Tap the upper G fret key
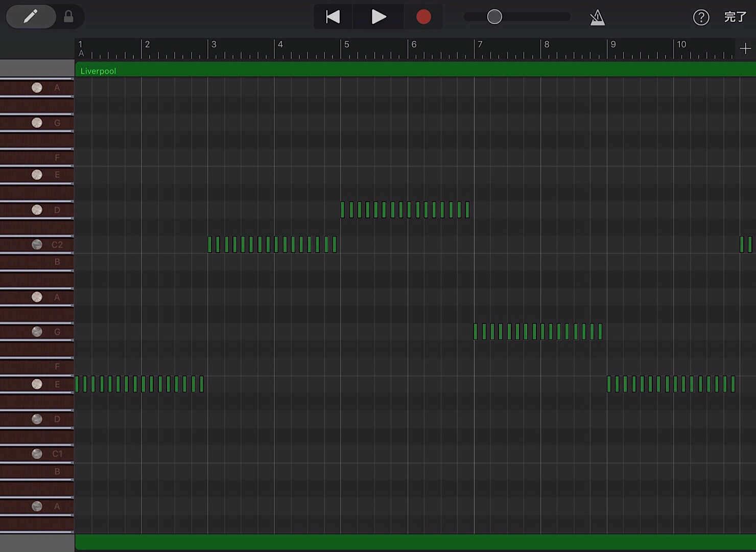756x552 pixels. click(x=37, y=123)
